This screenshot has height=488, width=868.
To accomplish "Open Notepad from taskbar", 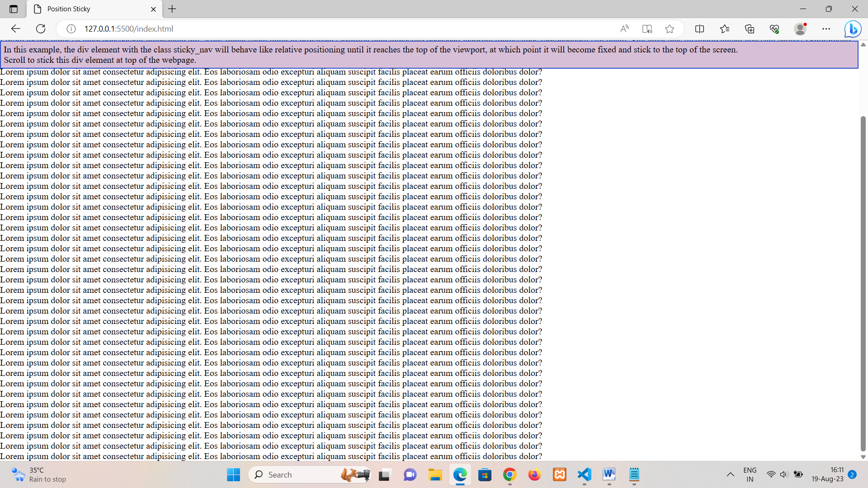I will [x=634, y=475].
